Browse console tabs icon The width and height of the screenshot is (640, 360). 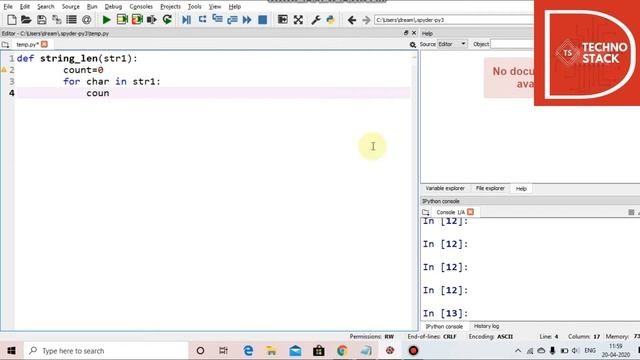[426, 212]
